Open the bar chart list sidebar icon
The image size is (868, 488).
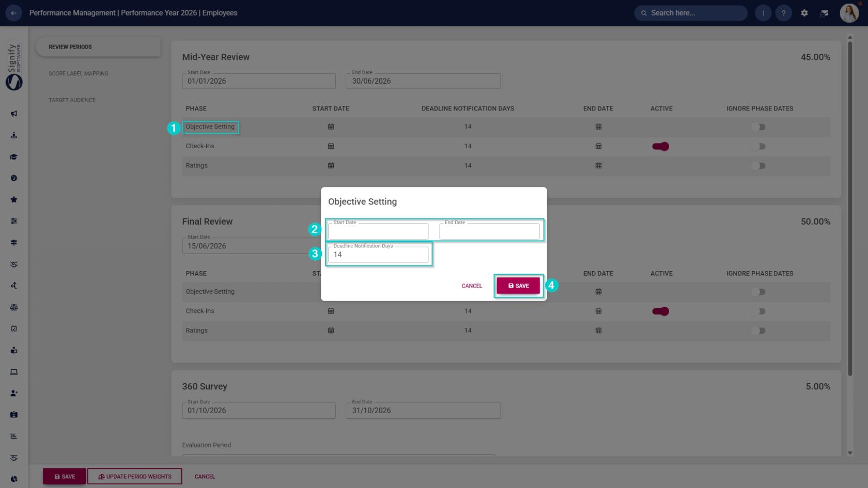pyautogui.click(x=14, y=436)
